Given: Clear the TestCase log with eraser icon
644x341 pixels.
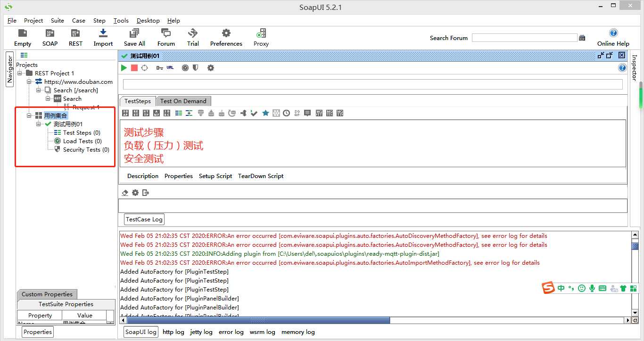Looking at the screenshot, I should [125, 193].
